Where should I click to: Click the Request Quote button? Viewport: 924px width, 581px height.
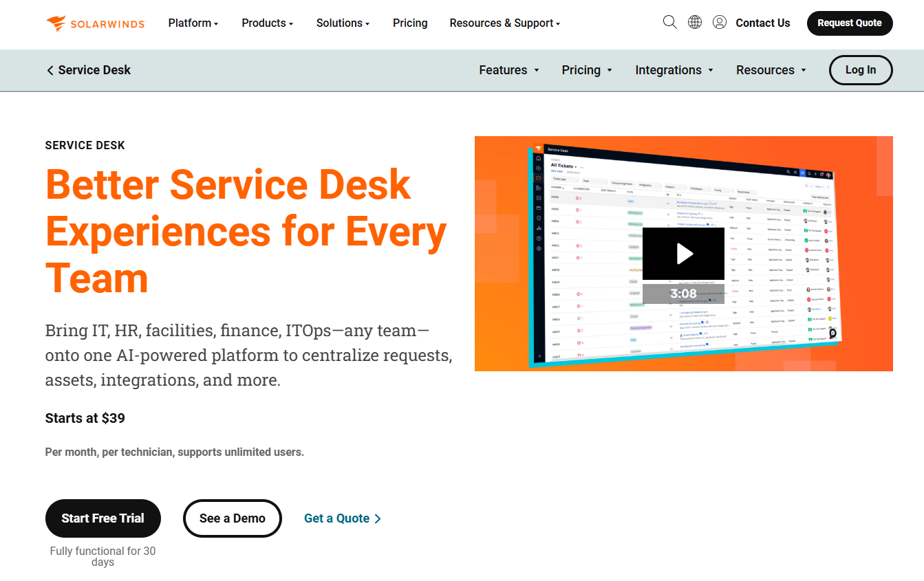[850, 23]
